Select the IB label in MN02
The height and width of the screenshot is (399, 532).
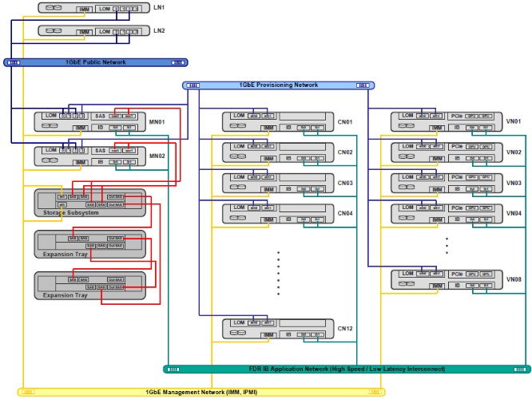[101, 162]
